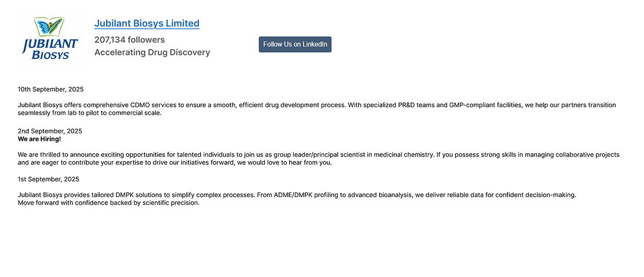Click the Jubilant Biosys butterfly logo icon

(x=49, y=27)
